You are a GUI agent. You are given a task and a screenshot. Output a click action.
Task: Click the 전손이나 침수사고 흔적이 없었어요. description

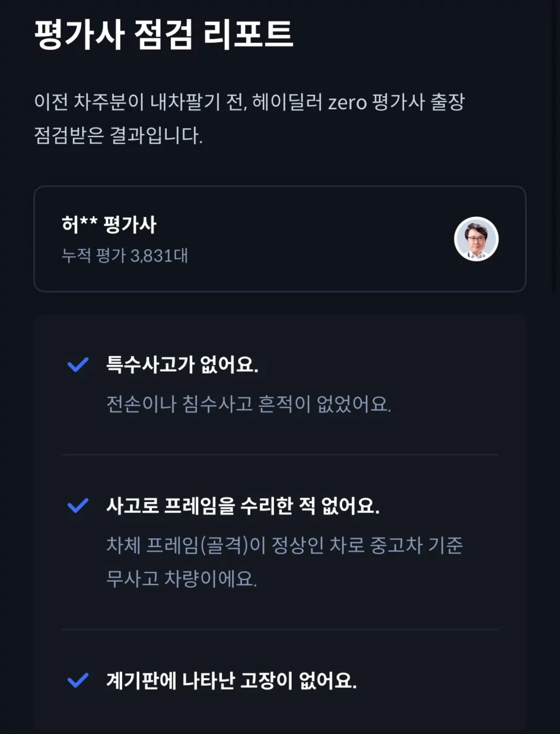pyautogui.click(x=249, y=403)
